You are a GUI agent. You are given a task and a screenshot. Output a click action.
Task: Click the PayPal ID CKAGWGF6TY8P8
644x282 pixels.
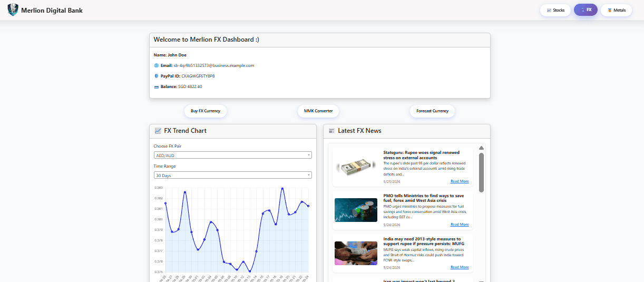[198, 76]
